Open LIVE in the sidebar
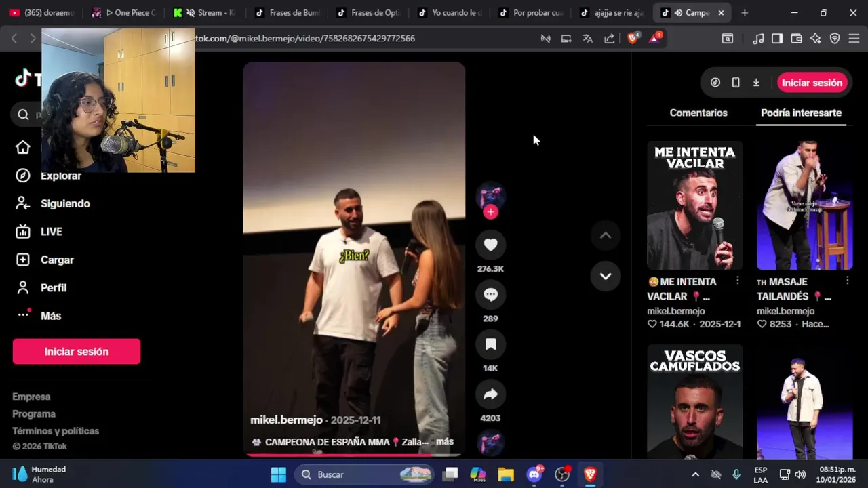868x488 pixels. [x=39, y=232]
